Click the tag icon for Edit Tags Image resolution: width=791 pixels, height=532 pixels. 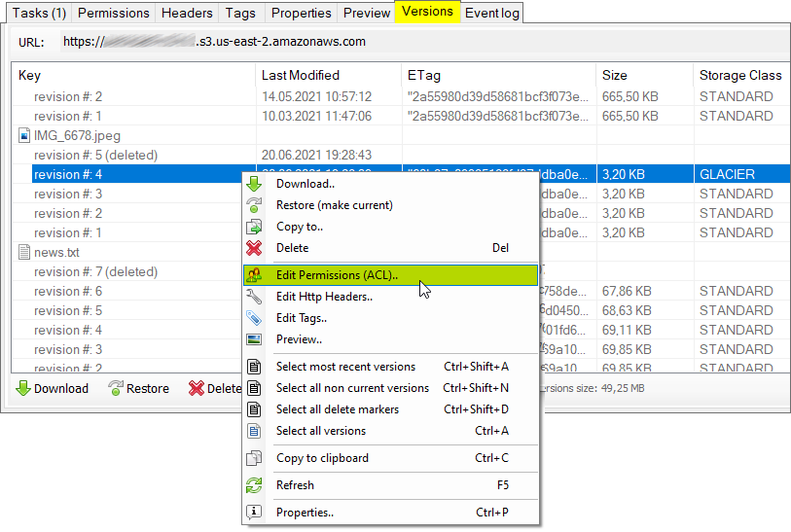point(254,318)
